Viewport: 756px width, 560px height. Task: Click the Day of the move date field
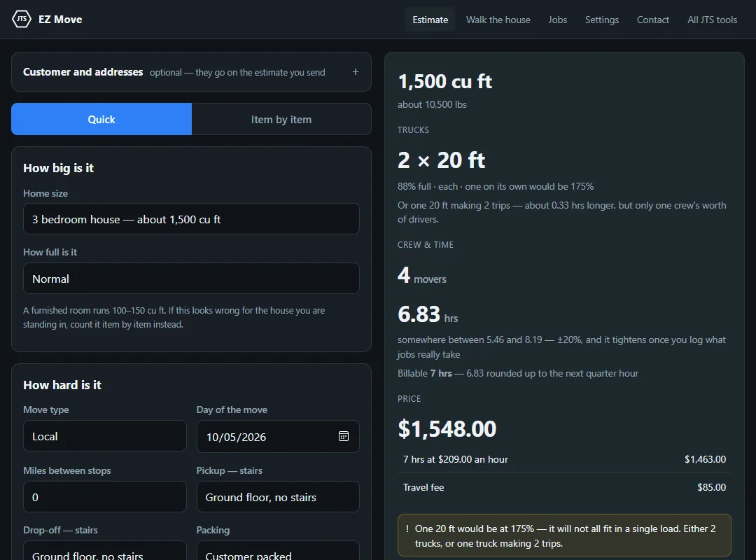278,437
